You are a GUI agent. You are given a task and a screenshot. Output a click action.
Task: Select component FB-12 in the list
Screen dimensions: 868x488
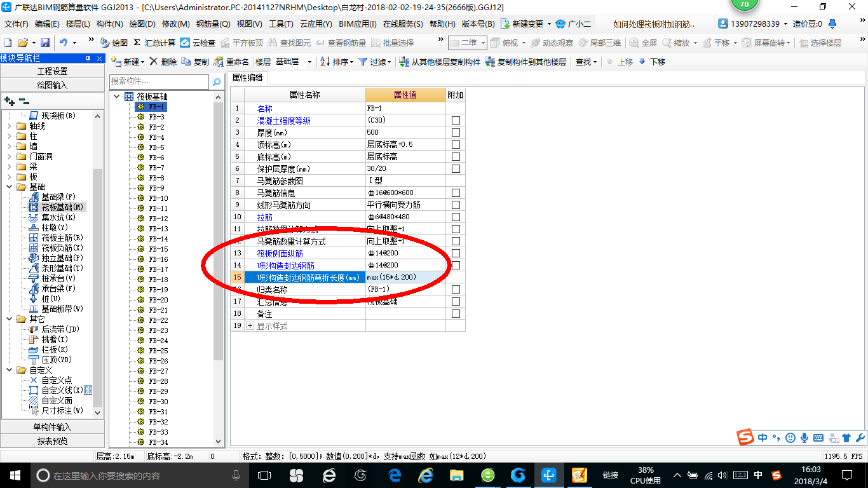158,219
